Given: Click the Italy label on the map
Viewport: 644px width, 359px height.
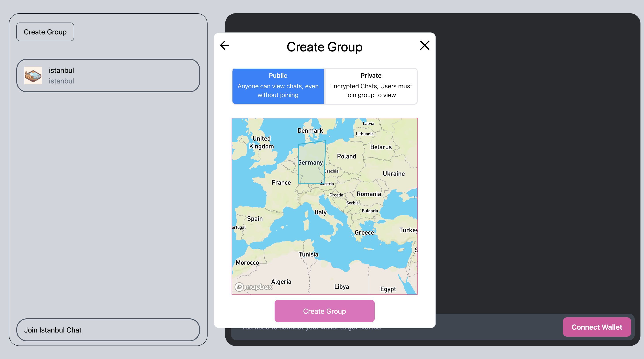Looking at the screenshot, I should click(320, 212).
